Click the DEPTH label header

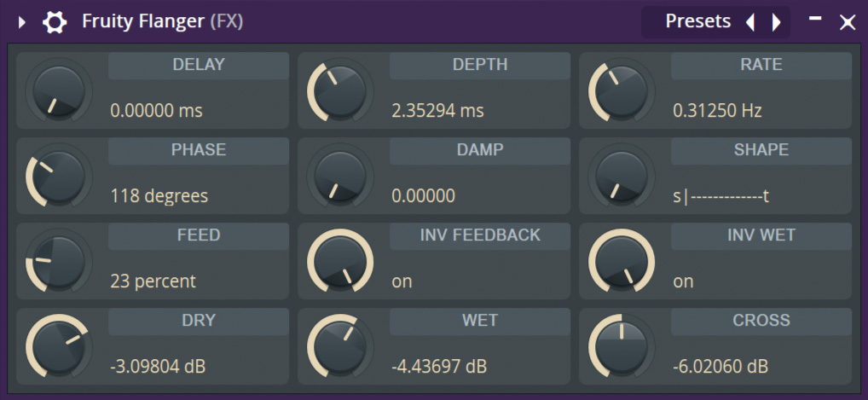click(479, 66)
